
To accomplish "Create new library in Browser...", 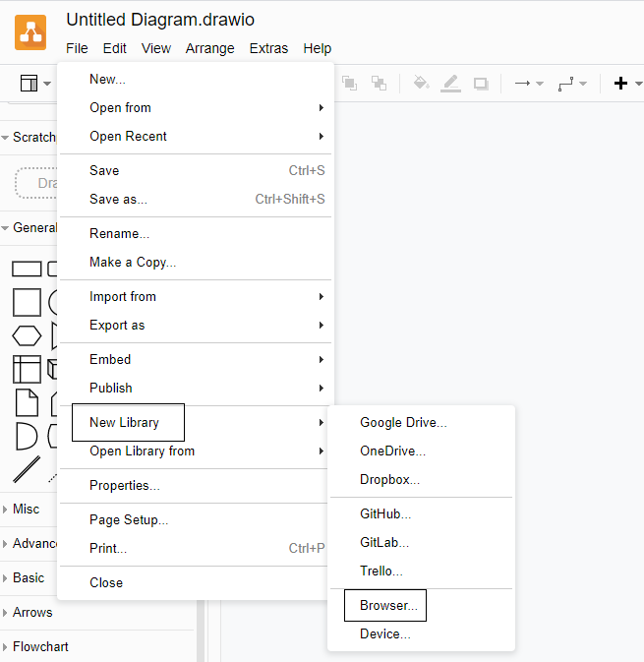I will point(421,605).
